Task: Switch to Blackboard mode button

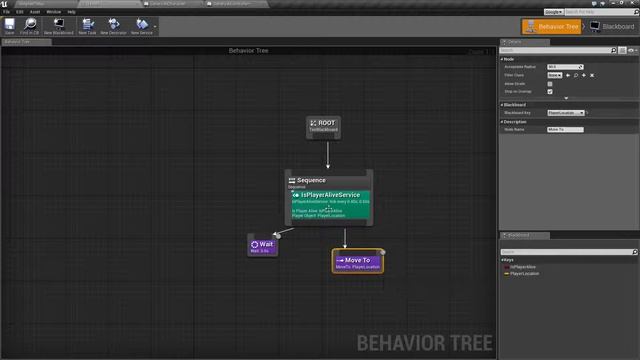Action: [612, 27]
